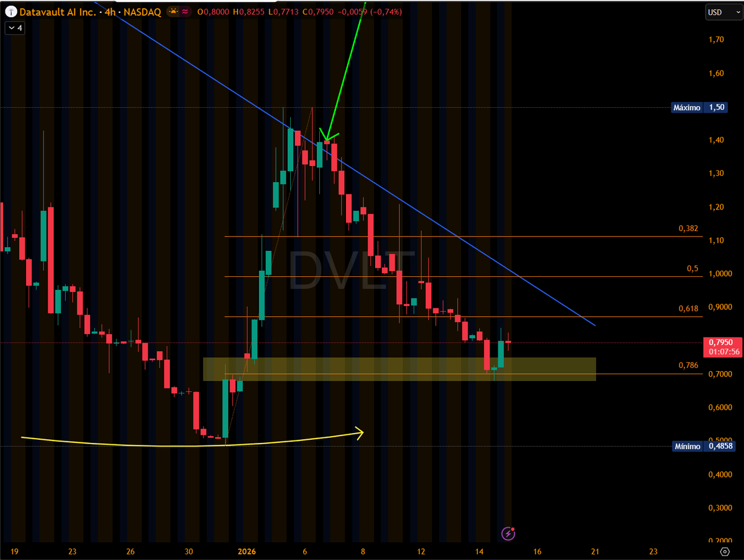Click the 14 date on time axis
The height and width of the screenshot is (560, 744).
point(479,551)
